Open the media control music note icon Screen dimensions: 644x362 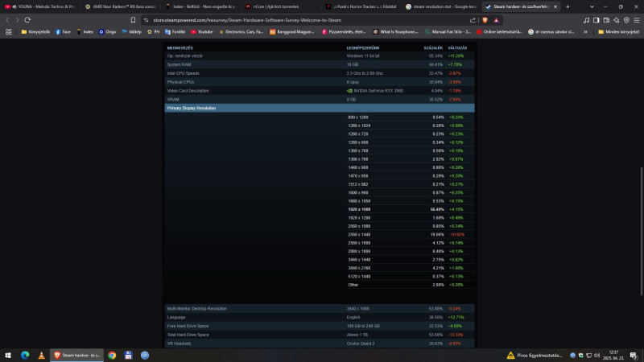click(x=586, y=20)
